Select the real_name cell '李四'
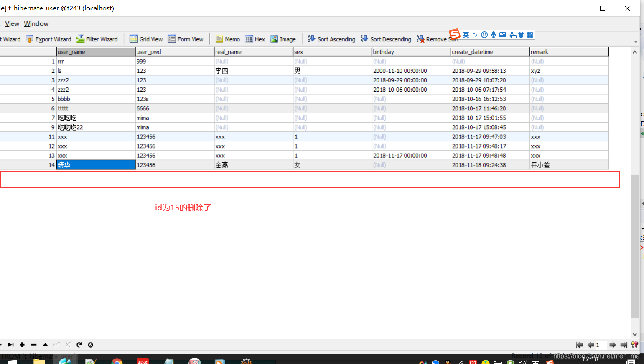 pos(254,71)
